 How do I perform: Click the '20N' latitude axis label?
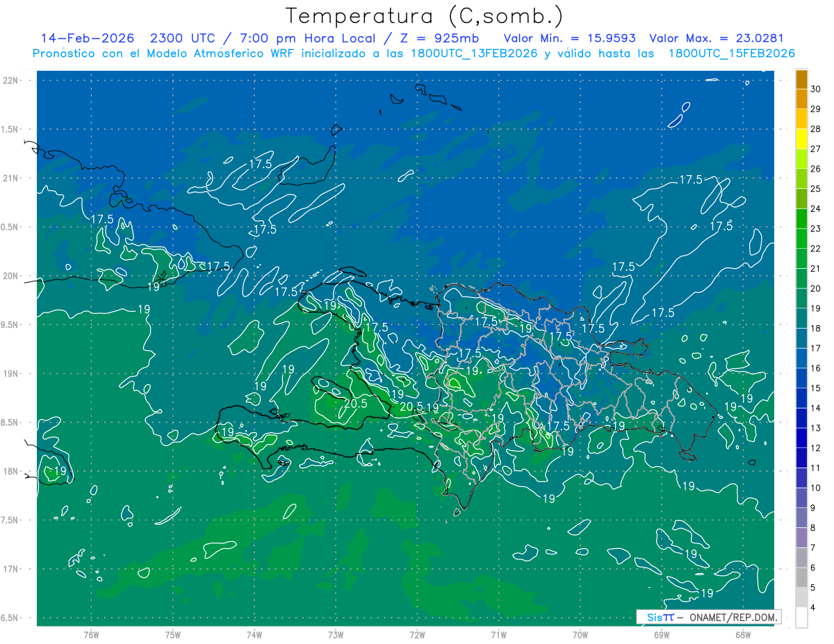pos(11,276)
